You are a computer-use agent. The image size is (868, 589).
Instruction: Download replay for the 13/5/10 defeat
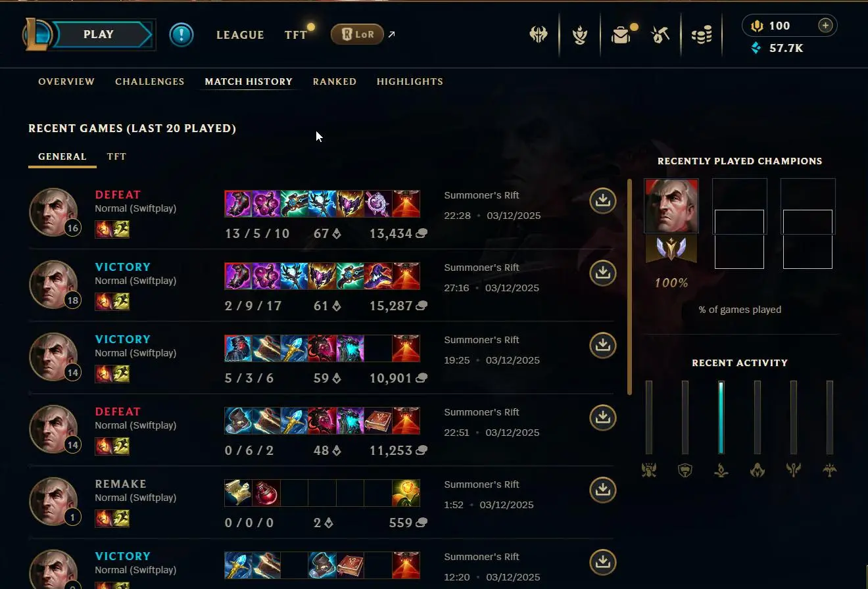[602, 201]
